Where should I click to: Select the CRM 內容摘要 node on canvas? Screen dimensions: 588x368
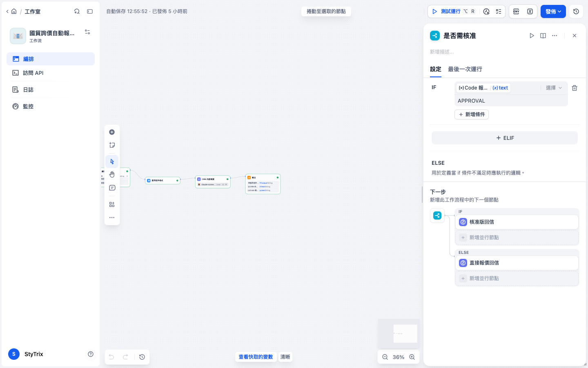pos(213,182)
